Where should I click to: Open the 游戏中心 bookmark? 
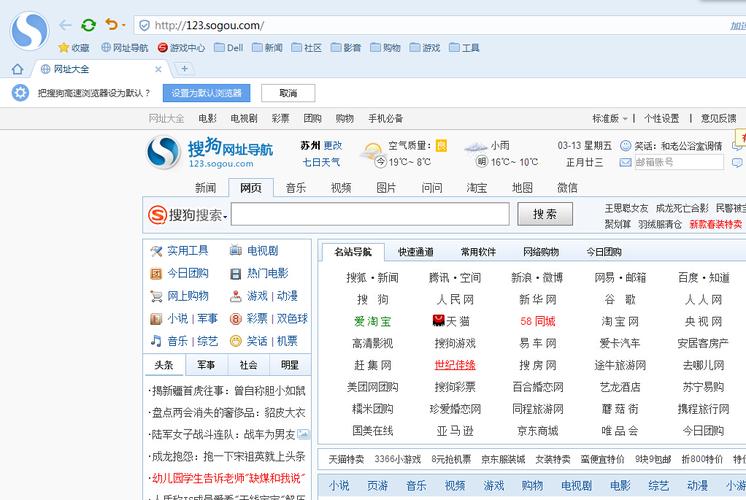[x=163, y=47]
